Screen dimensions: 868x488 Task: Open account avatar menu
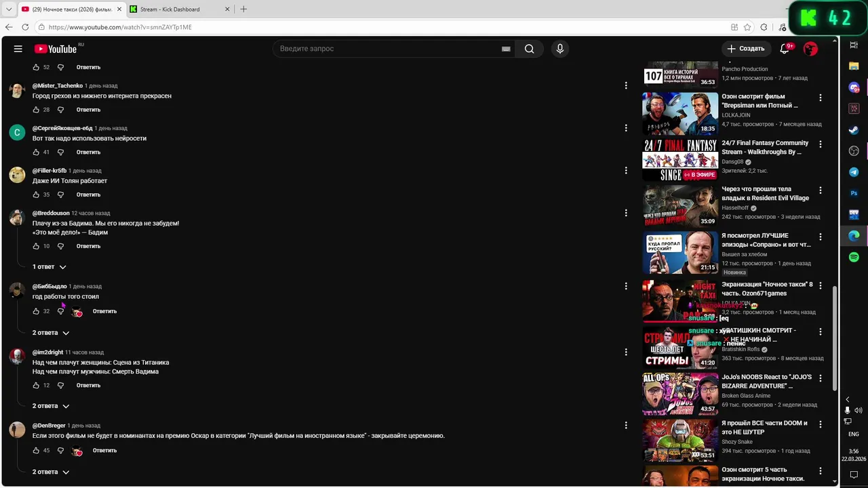tap(810, 49)
